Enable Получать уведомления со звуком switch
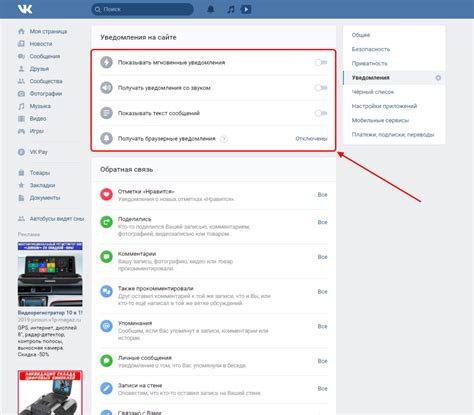The height and width of the screenshot is (415, 474). tap(321, 88)
